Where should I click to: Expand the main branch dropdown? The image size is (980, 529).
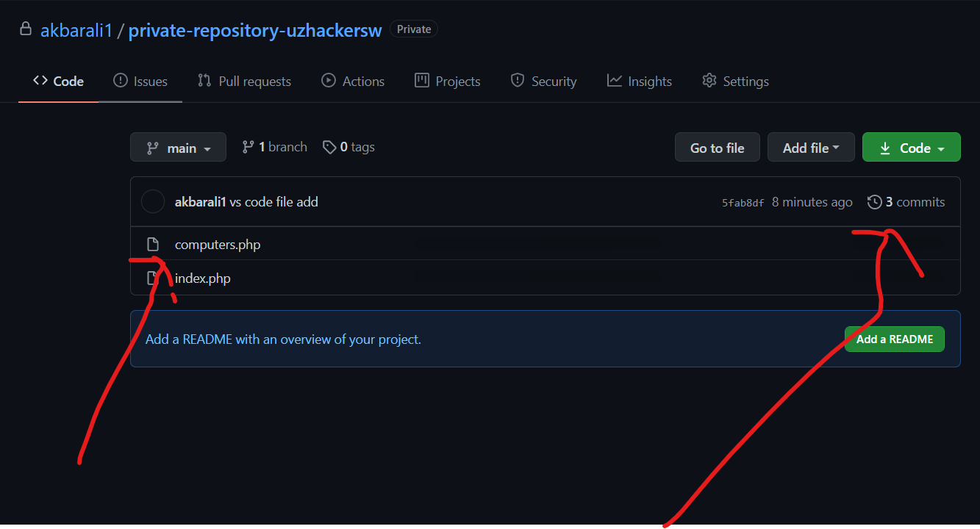178,148
